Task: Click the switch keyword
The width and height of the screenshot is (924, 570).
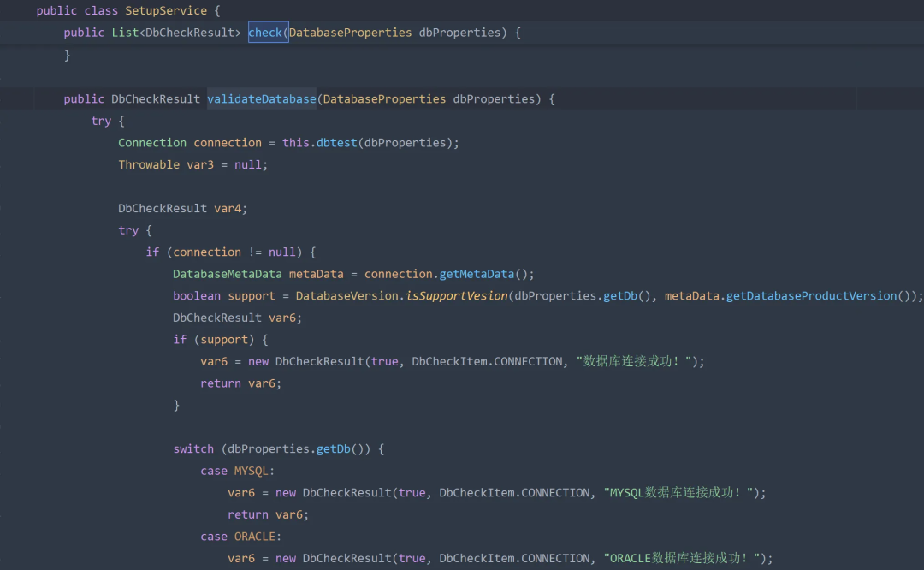Action: click(x=193, y=449)
